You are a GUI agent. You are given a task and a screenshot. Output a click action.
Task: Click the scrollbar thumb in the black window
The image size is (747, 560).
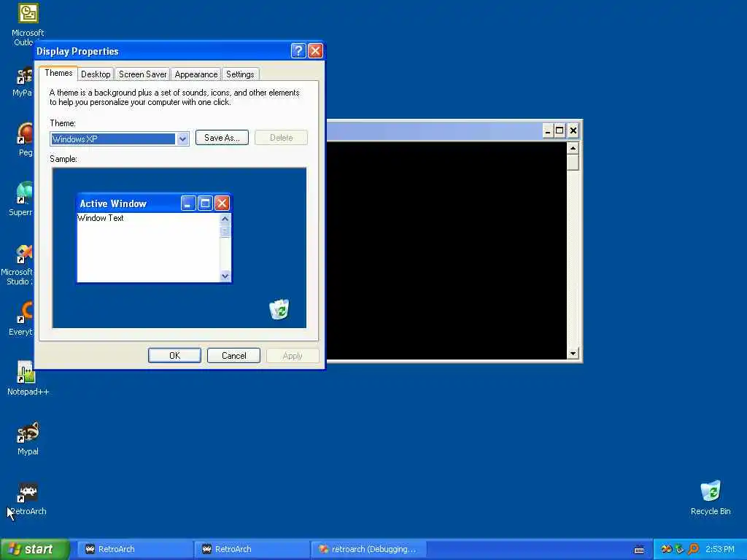tap(573, 163)
